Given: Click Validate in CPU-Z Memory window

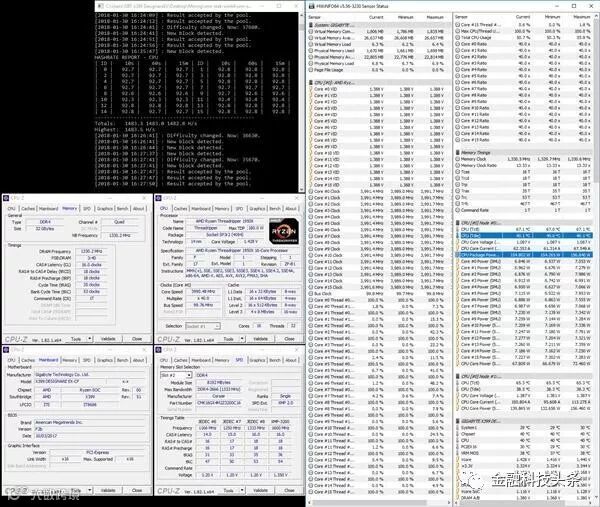Looking at the screenshot, I should [108, 339].
